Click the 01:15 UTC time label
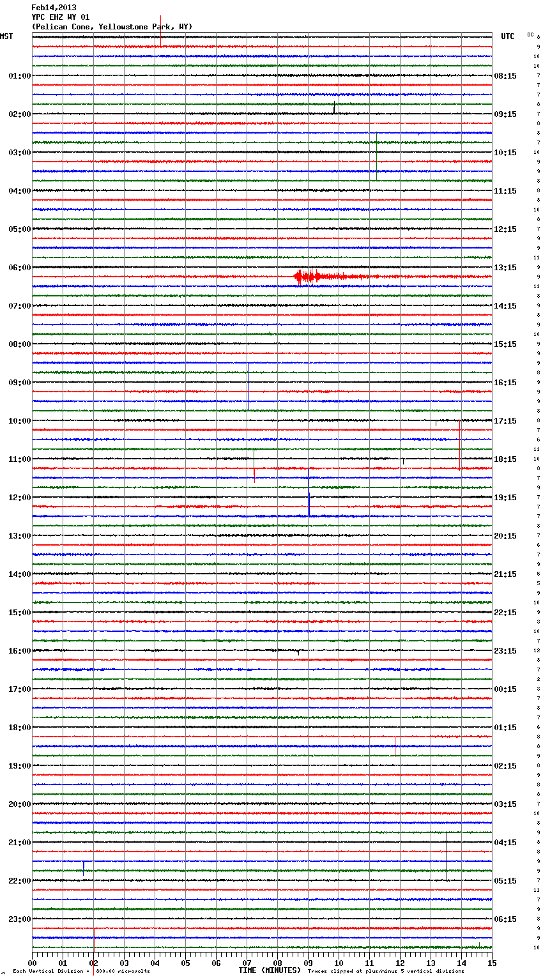 pos(505,728)
